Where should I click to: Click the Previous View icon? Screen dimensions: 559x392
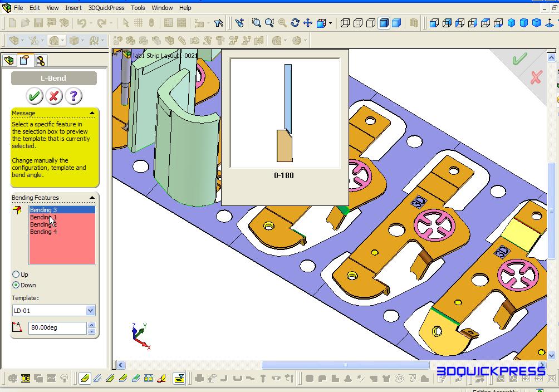[x=239, y=23]
